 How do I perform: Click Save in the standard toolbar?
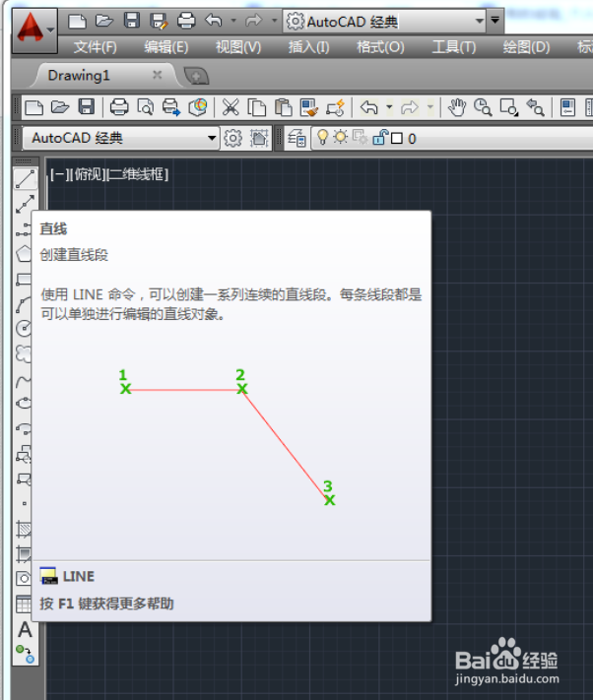pos(86,107)
